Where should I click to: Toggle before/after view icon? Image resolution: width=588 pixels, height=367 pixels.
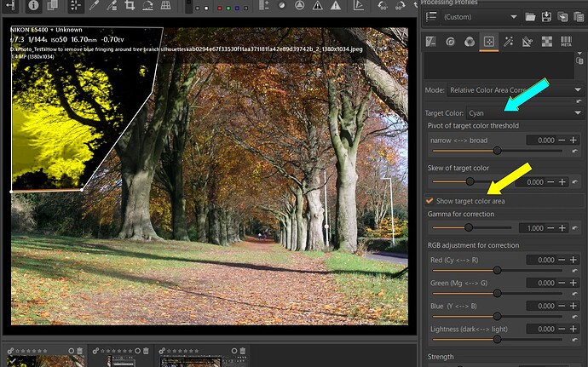[52, 5]
